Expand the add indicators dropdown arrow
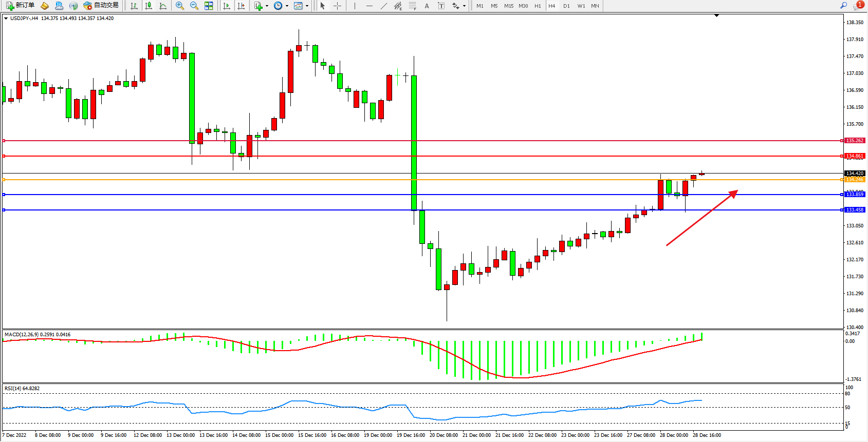 tap(267, 6)
